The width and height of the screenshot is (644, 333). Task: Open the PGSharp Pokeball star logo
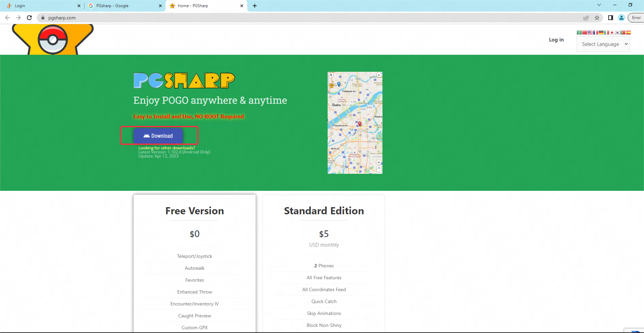53,39
